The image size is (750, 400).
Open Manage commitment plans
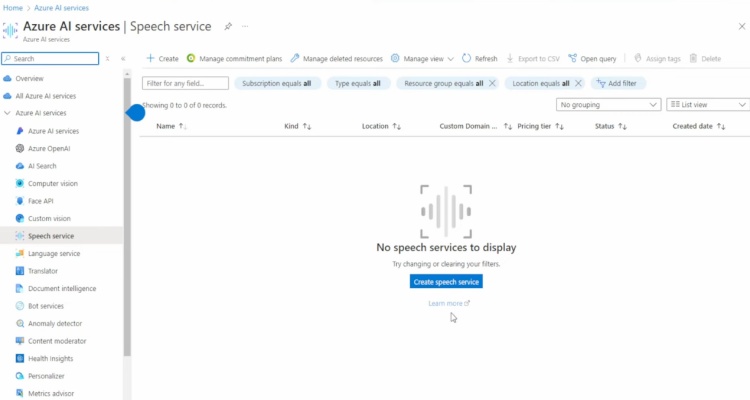click(x=234, y=58)
